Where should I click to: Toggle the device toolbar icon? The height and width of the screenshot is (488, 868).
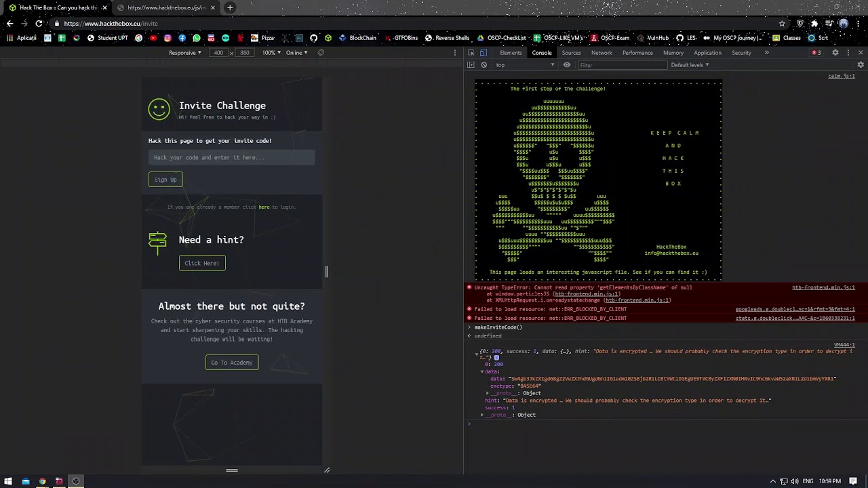coord(483,53)
